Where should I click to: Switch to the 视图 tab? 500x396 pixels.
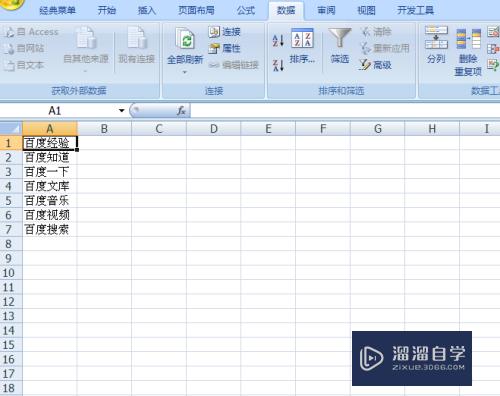click(x=366, y=10)
